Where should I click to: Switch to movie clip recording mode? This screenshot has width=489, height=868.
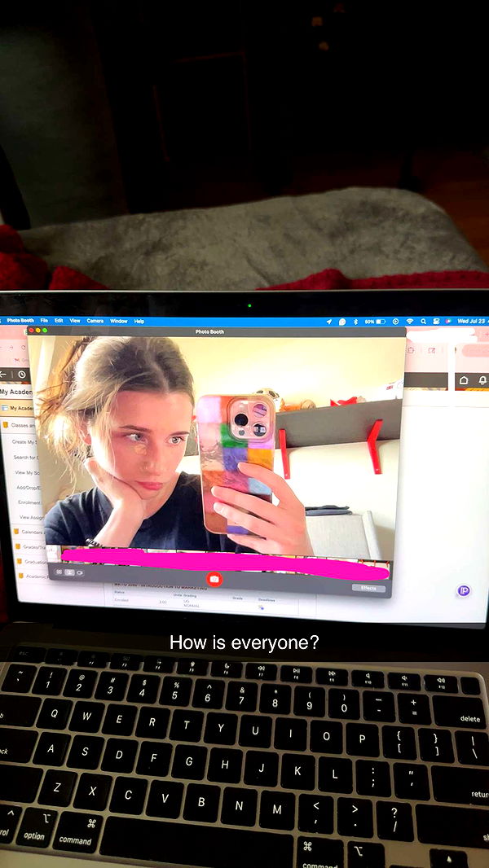80,572
